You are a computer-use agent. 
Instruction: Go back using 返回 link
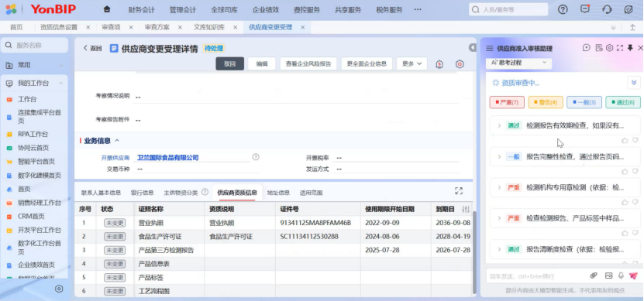[x=92, y=48]
